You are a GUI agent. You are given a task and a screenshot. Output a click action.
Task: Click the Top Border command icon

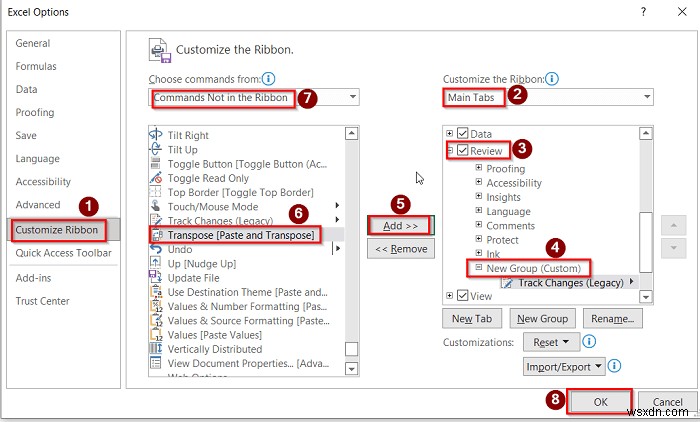pyautogui.click(x=155, y=192)
